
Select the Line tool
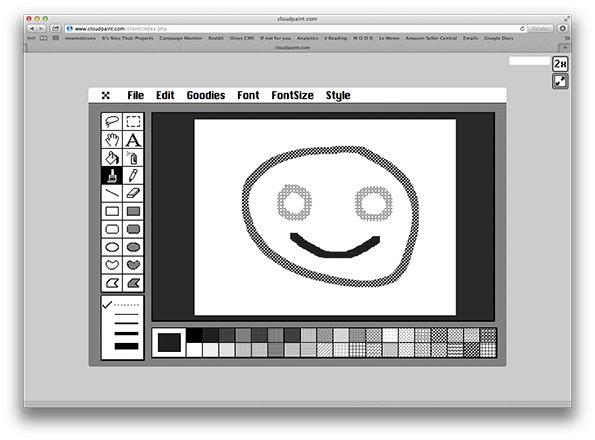tap(112, 193)
